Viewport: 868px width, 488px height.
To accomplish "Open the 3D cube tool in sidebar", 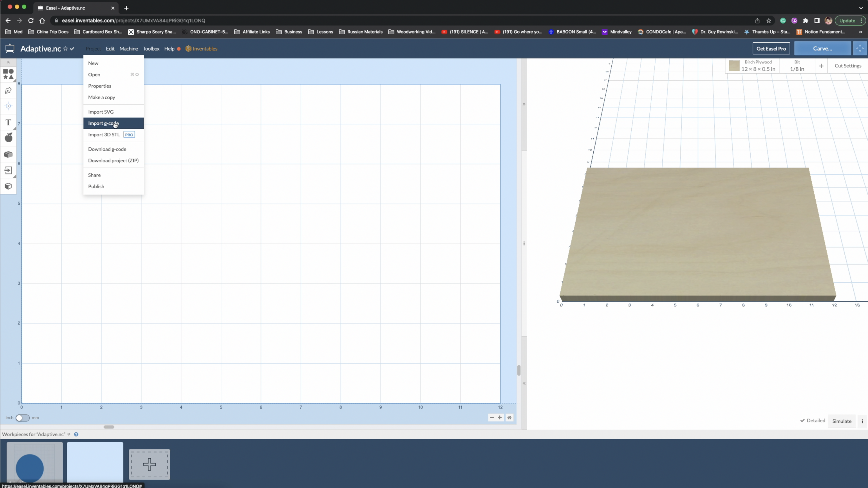I will pyautogui.click(x=8, y=186).
